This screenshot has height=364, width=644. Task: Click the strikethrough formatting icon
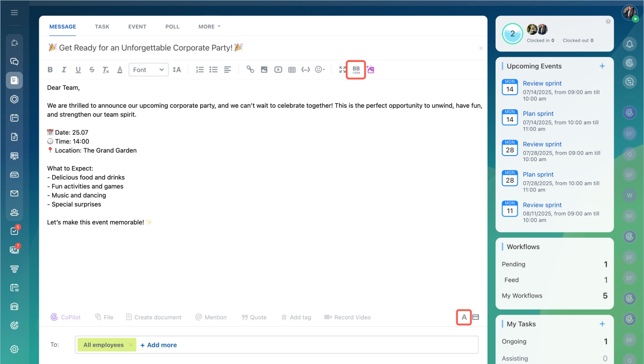(x=92, y=70)
